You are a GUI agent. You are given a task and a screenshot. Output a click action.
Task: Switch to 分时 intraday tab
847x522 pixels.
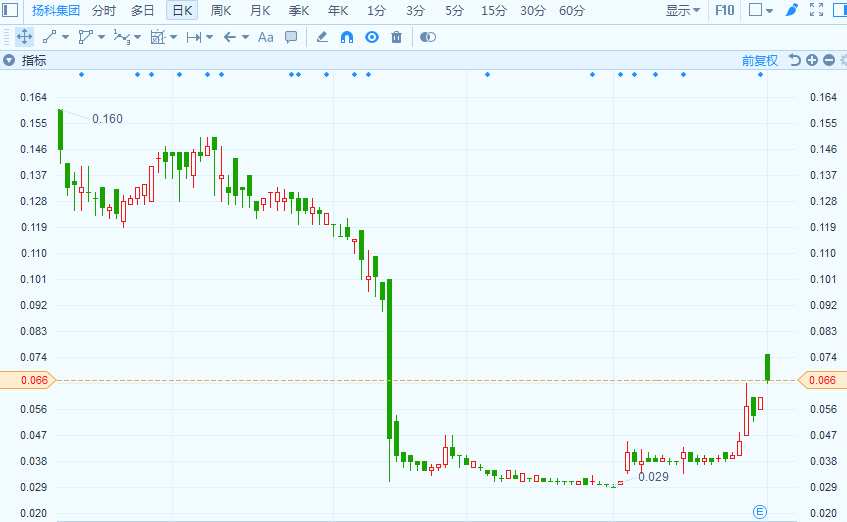[104, 10]
